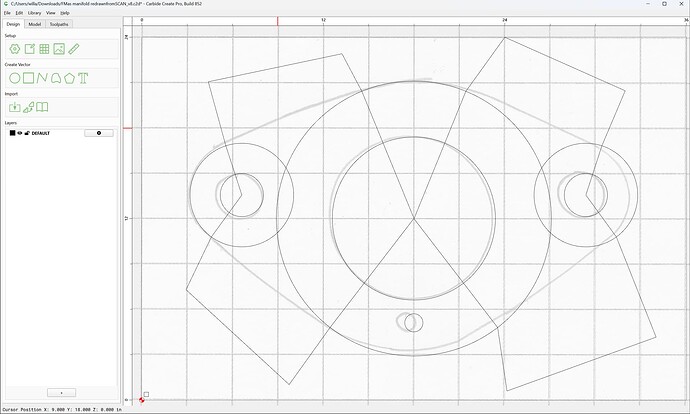Viewport: 690px width, 414px height.
Task: Open the DEFAULT layer settings button
Action: (x=99, y=133)
